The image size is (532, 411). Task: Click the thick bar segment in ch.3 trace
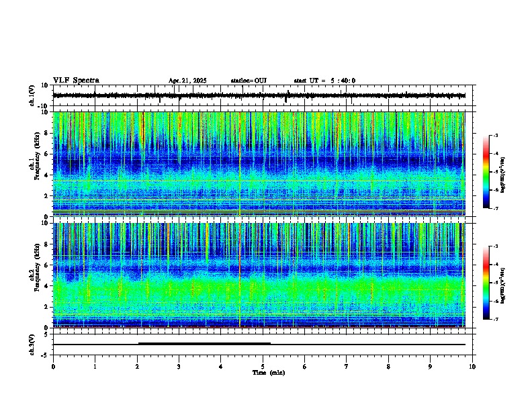pos(205,344)
